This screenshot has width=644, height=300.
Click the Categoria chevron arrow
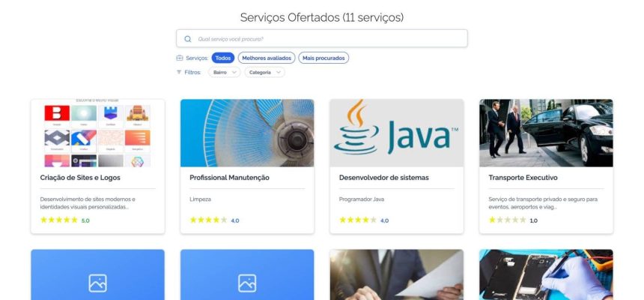click(278, 72)
